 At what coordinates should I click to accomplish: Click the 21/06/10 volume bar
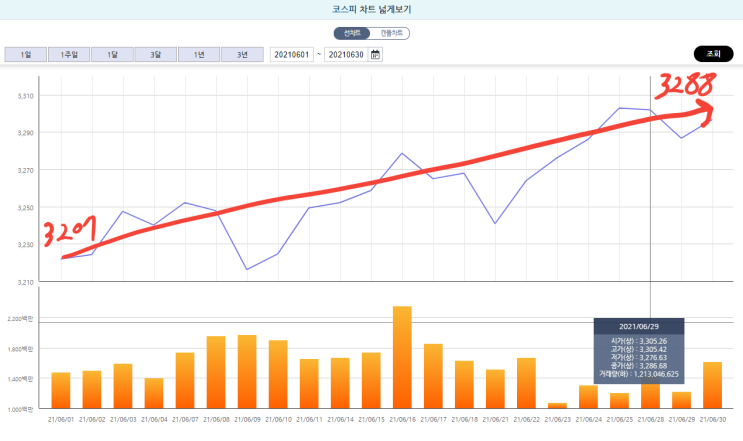pyautogui.click(x=278, y=374)
